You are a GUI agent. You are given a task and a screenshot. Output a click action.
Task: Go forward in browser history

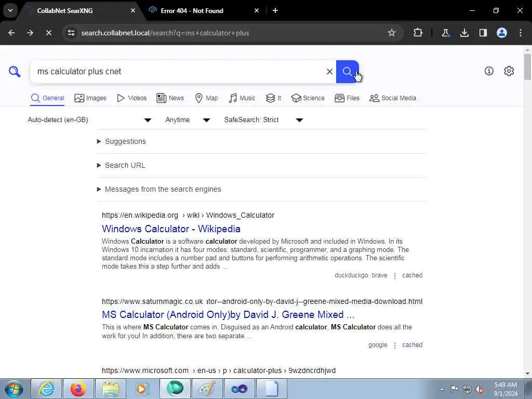[x=30, y=33]
